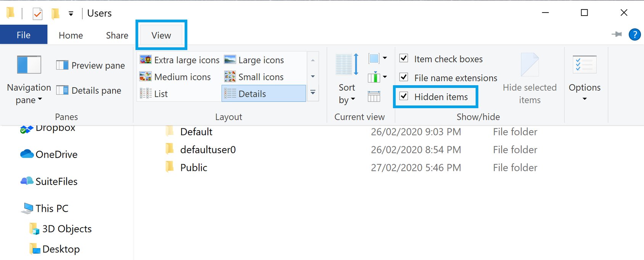Disable File name extensions checkbox
The width and height of the screenshot is (644, 260).
pyautogui.click(x=404, y=77)
